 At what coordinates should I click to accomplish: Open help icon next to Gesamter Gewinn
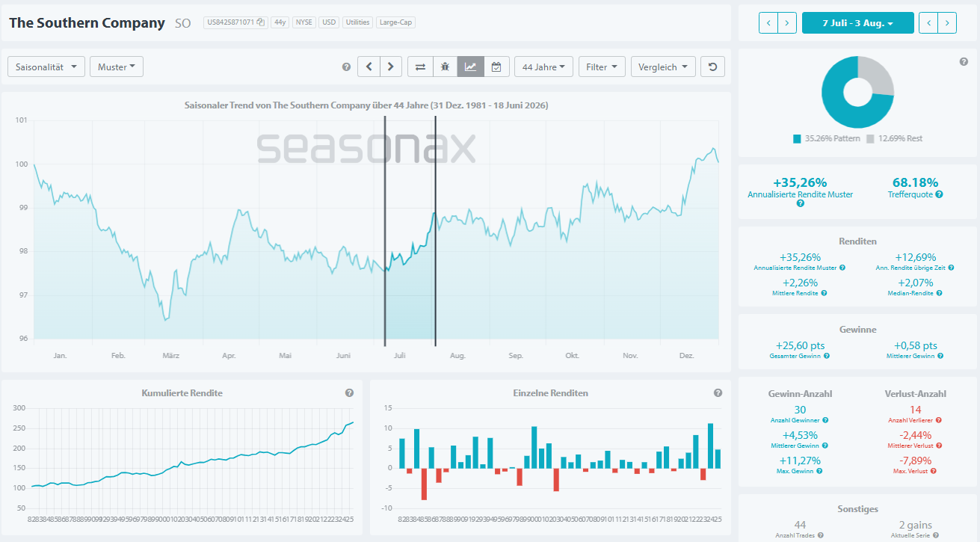(826, 356)
